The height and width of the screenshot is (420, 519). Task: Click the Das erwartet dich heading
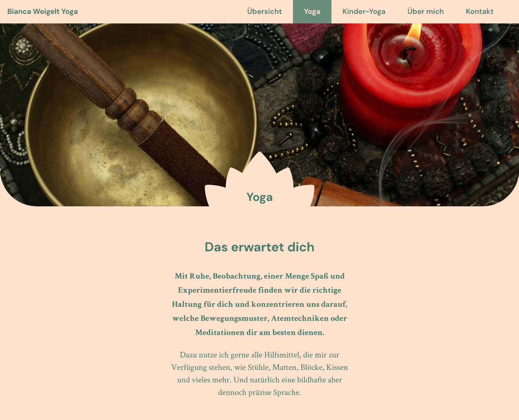pos(259,247)
